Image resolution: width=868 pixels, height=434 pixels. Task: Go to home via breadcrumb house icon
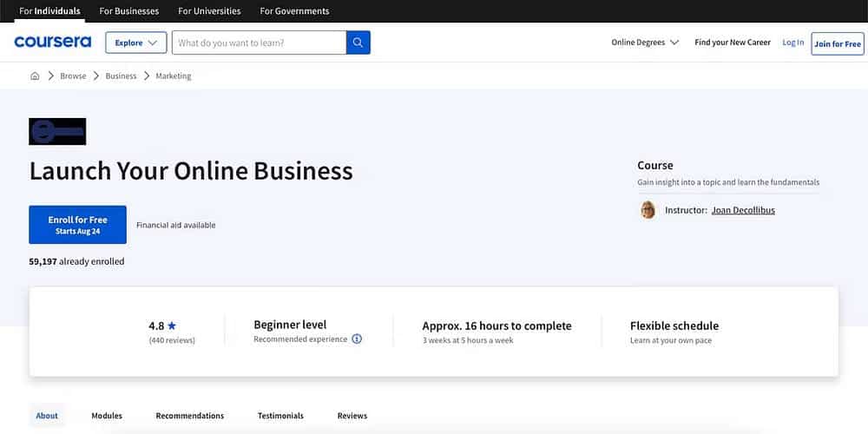pos(35,76)
